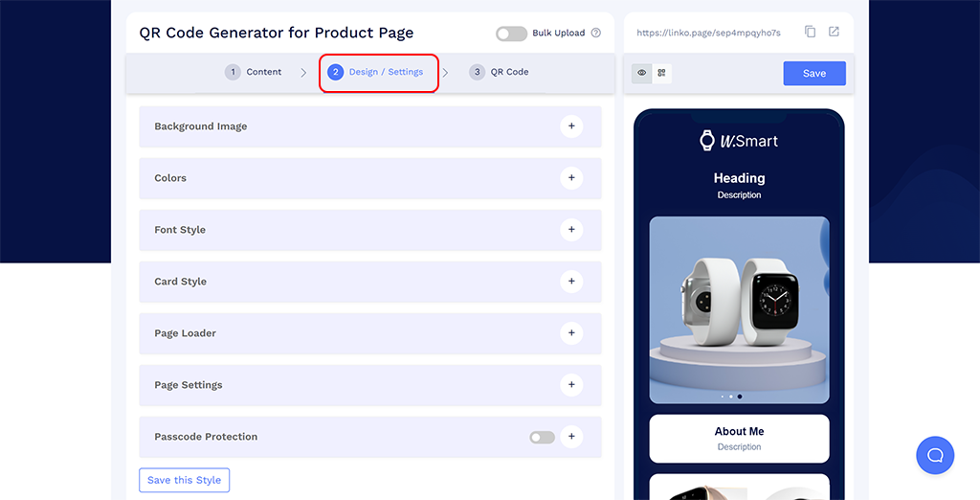Go to the Content step tab
The height and width of the screenshot is (500, 980).
coord(254,72)
